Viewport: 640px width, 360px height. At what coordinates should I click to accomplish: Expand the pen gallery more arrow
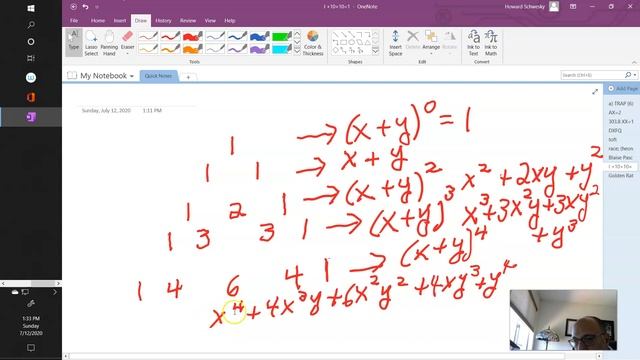pyautogui.click(x=297, y=51)
